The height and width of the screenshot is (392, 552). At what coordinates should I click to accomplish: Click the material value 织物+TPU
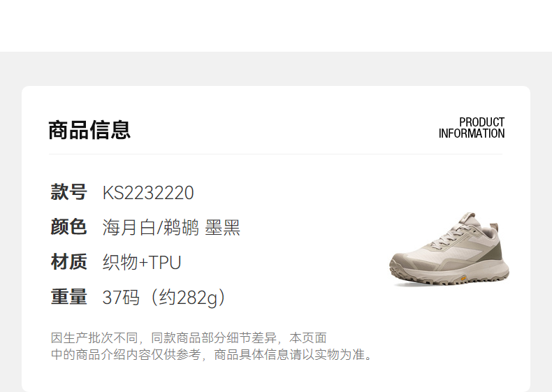tap(142, 263)
